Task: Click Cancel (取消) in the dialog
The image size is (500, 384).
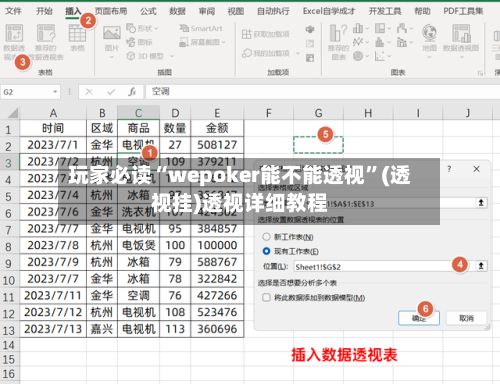Action: [466, 318]
